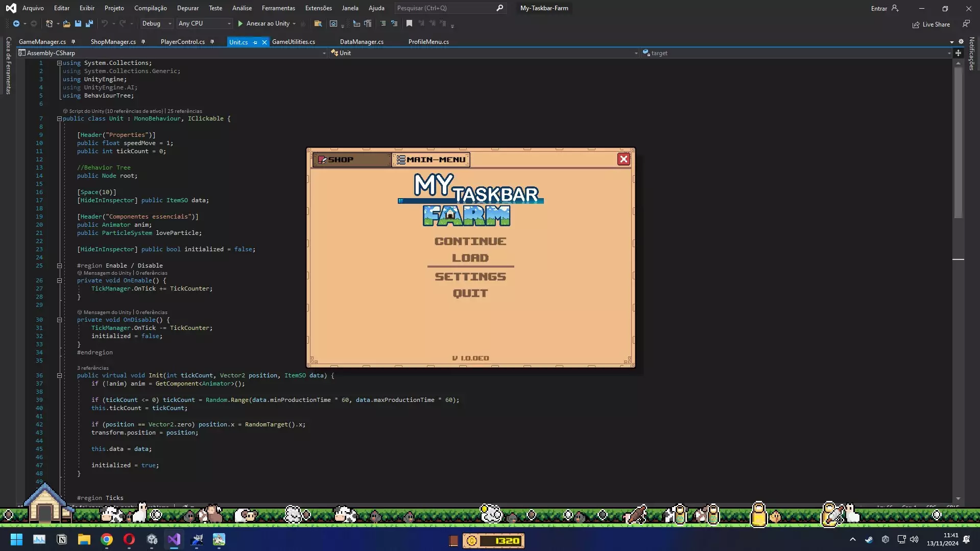Expand the Unit class member dropdown
980x551 pixels.
[x=635, y=53]
